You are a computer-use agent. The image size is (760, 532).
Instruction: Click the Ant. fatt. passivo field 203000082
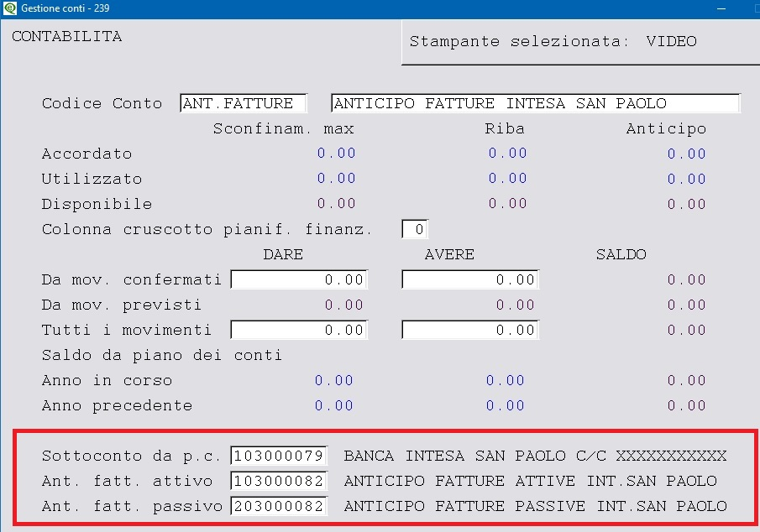tap(279, 506)
